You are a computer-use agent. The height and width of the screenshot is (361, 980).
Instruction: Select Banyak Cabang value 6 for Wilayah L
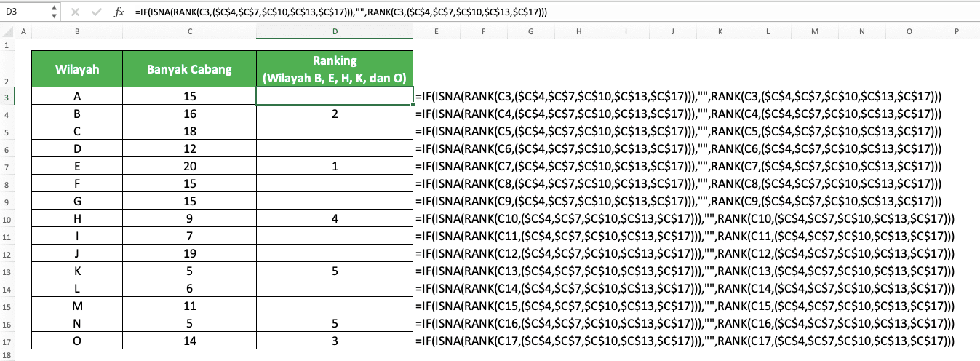click(x=189, y=289)
